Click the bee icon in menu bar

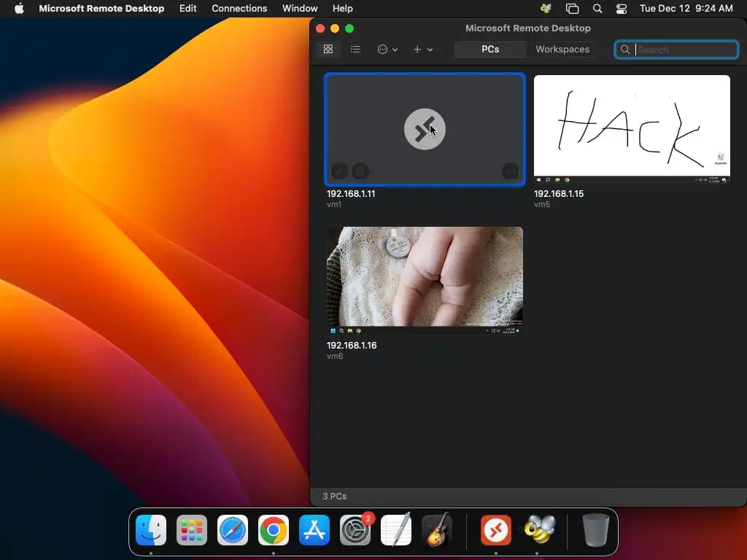tap(546, 8)
